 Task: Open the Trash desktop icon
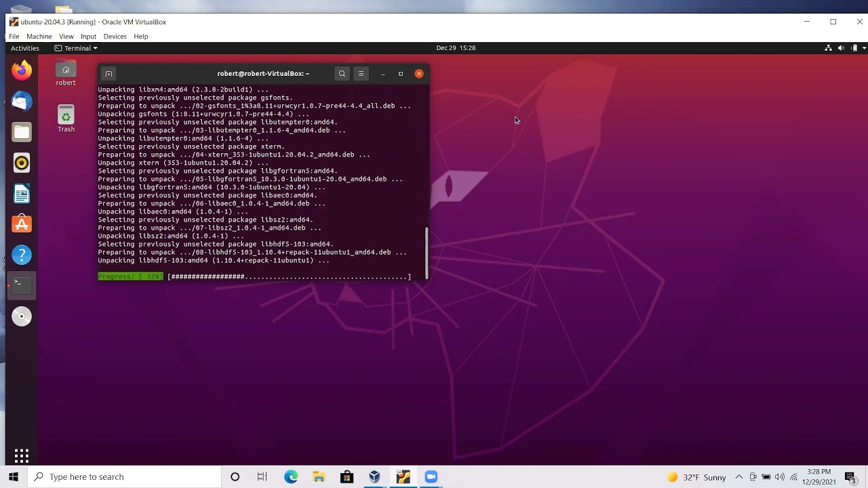[x=66, y=119]
